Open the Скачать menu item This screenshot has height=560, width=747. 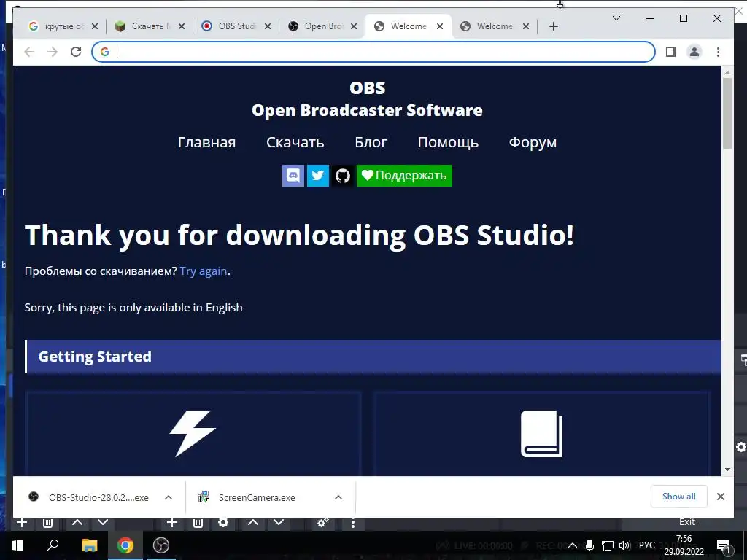295,142
